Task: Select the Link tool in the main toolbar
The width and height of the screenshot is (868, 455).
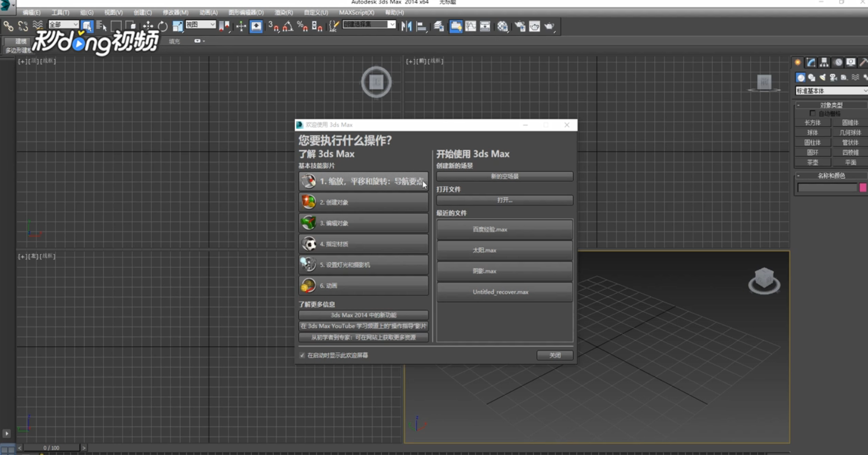Action: tap(8, 26)
